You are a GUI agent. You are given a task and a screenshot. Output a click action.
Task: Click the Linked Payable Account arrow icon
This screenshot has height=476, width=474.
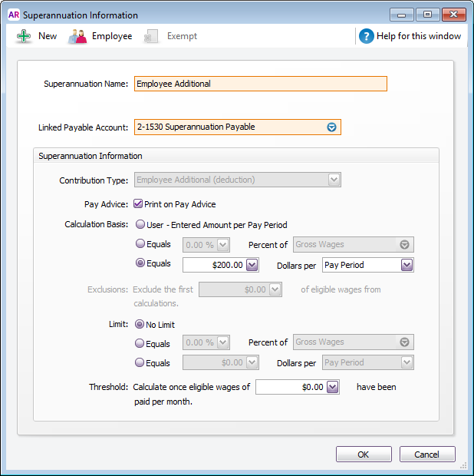[x=331, y=127]
